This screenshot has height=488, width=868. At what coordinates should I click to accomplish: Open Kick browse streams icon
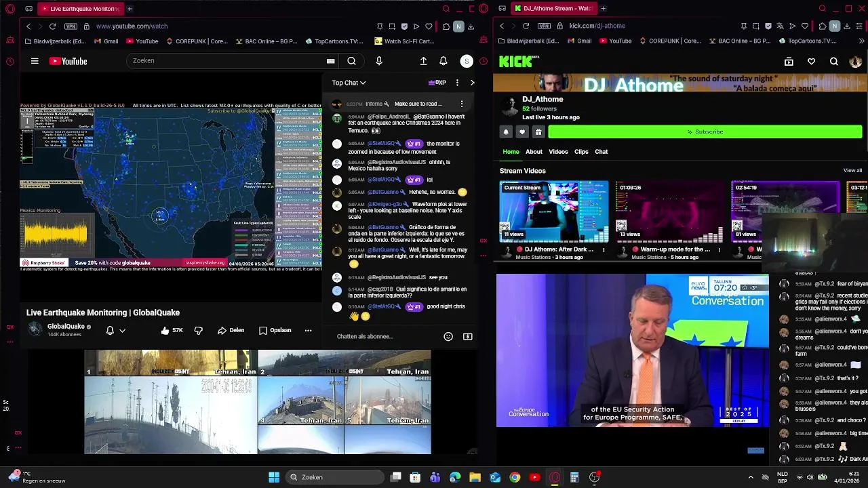[789, 62]
